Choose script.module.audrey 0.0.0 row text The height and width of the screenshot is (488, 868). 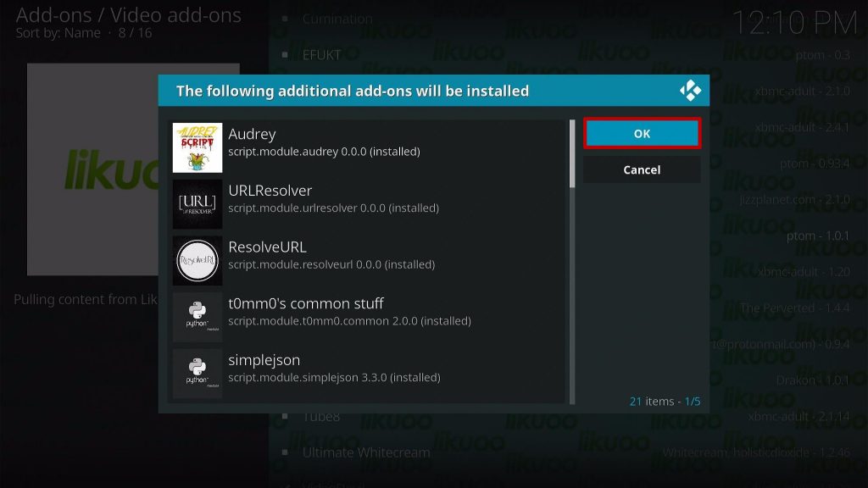tap(324, 152)
